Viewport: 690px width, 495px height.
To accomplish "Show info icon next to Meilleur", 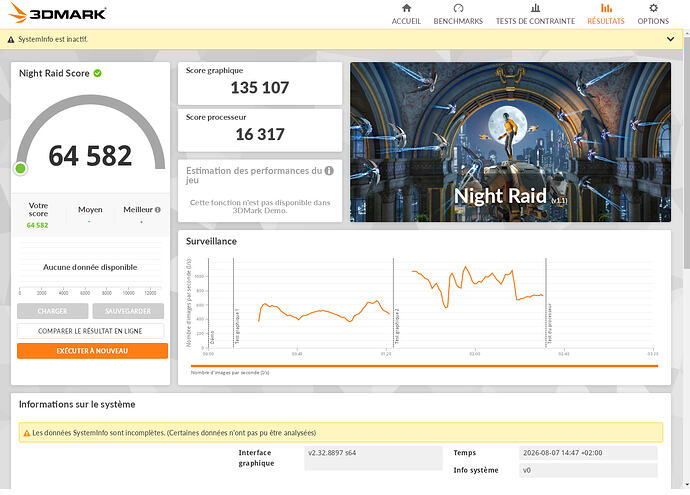I will coord(158,210).
